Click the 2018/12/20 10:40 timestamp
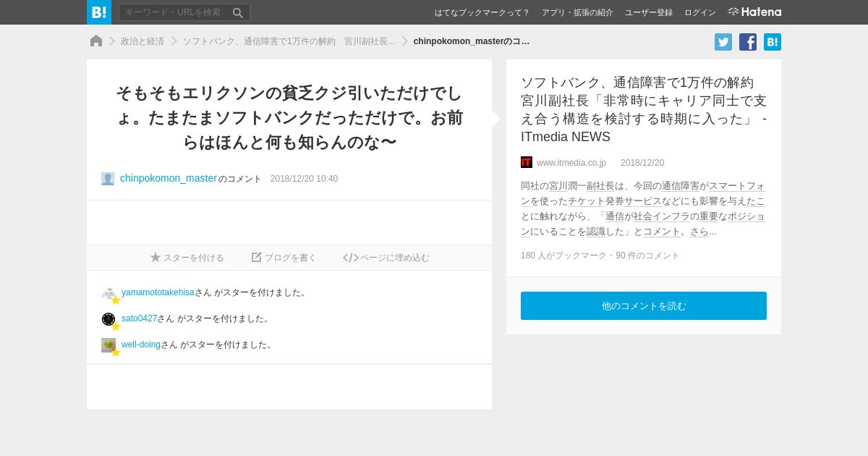 point(304,179)
